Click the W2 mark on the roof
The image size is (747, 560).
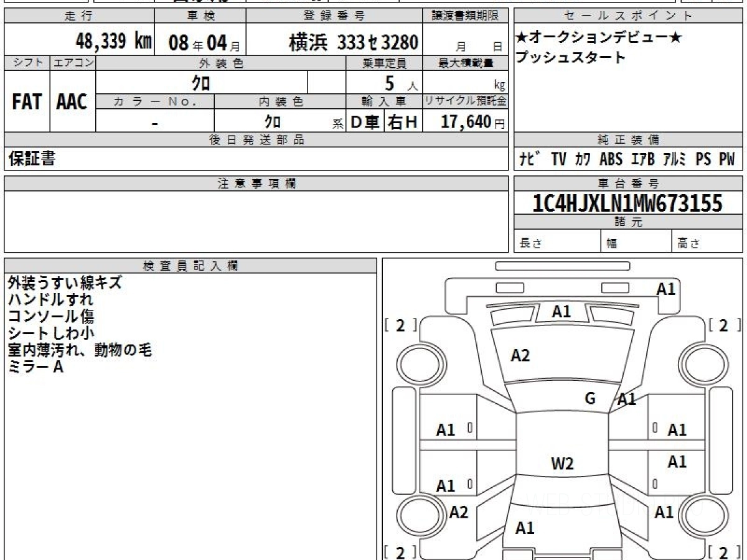coord(562,463)
